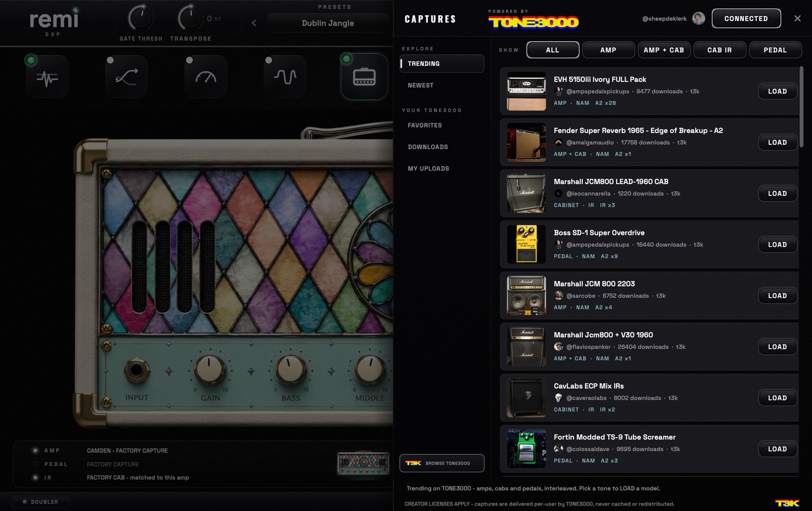Toggle the noise gate module power LED
812x511 pixels.
pyautogui.click(x=31, y=60)
